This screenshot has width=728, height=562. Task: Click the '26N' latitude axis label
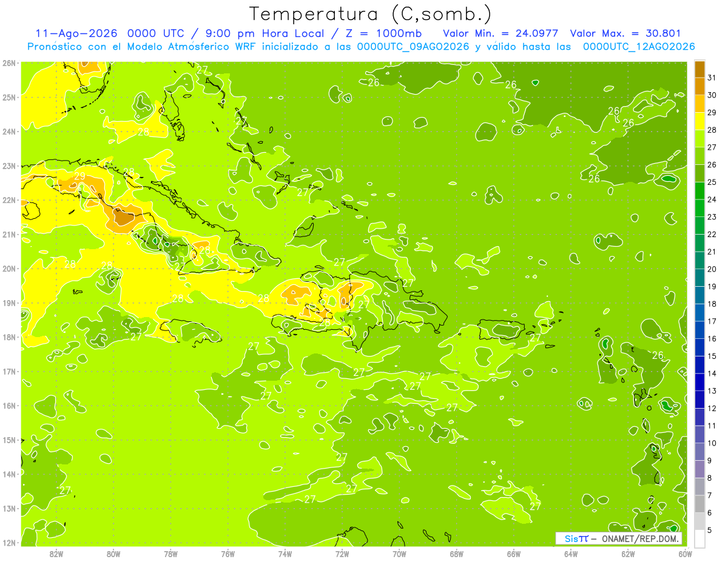(9, 63)
